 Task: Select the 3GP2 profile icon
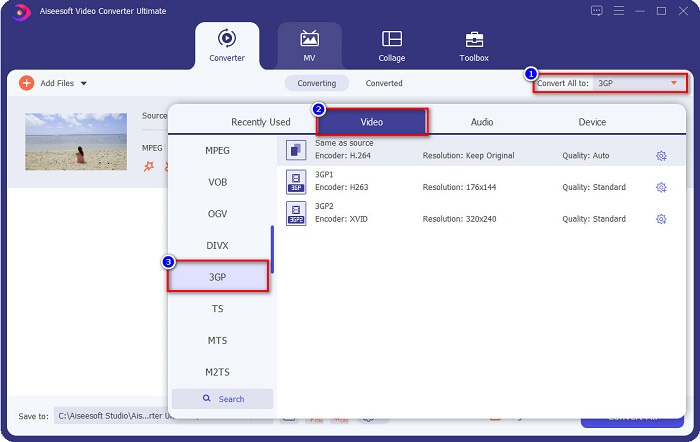point(296,213)
